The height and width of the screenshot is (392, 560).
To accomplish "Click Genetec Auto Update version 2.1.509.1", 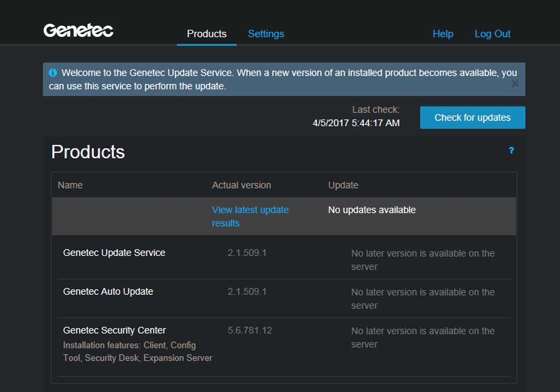I will point(247,292).
